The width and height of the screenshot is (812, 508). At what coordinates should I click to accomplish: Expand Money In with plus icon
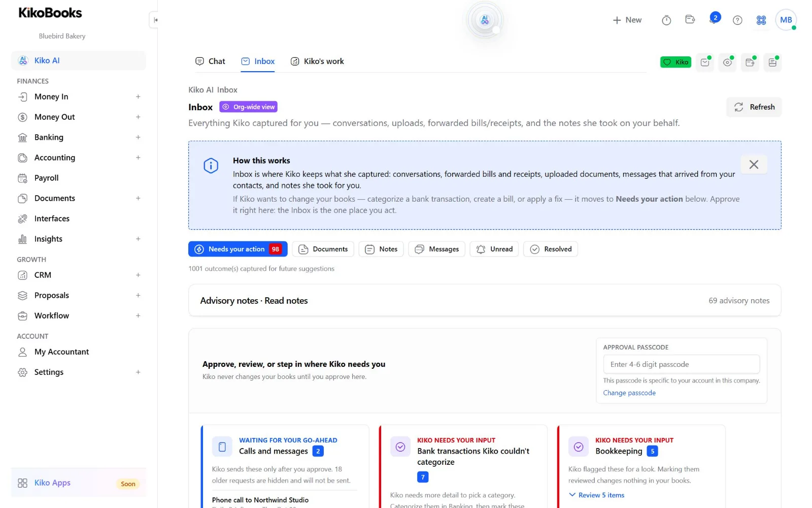138,97
